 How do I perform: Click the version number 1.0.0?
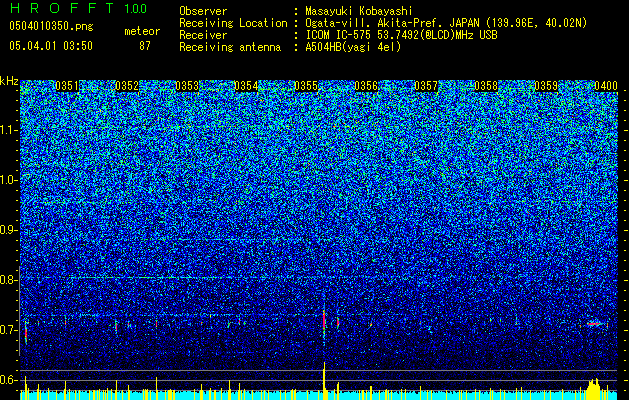click(136, 8)
